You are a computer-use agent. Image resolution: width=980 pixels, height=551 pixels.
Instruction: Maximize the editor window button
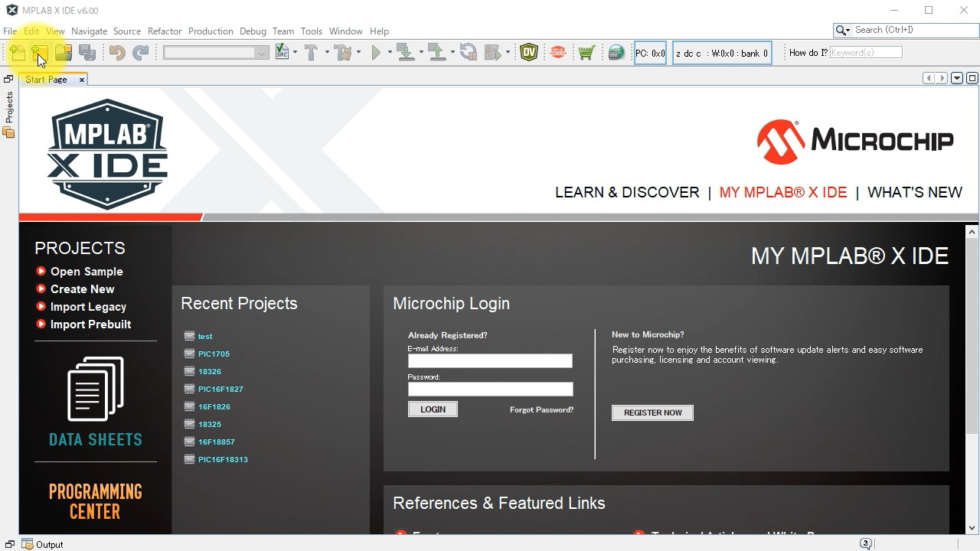[x=972, y=78]
